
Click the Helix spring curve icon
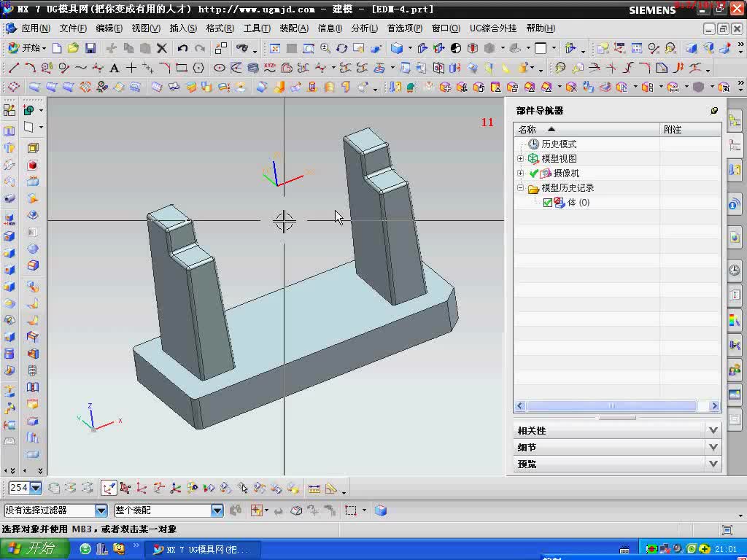point(253,68)
